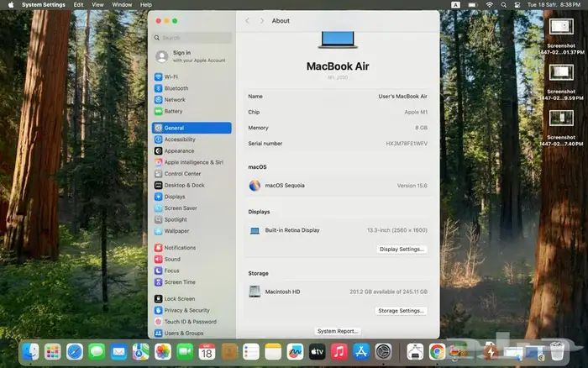Open the Help menu
The height and width of the screenshot is (368, 588).
[146, 5]
